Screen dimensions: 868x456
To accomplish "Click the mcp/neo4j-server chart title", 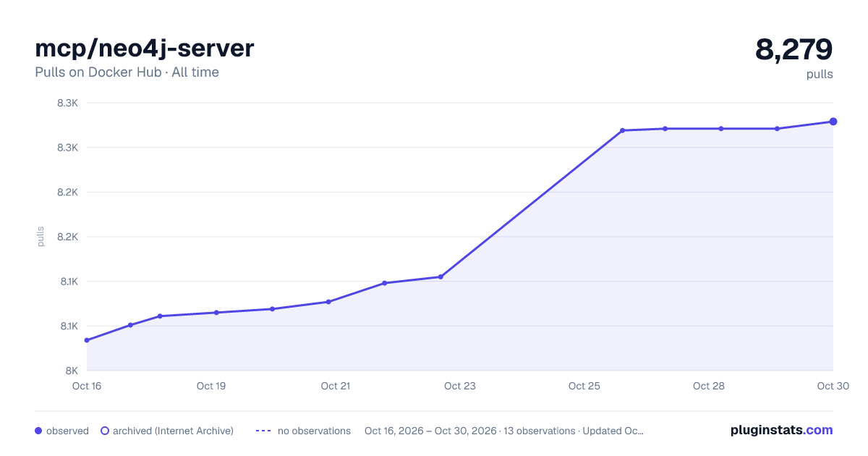I will 145,48.
